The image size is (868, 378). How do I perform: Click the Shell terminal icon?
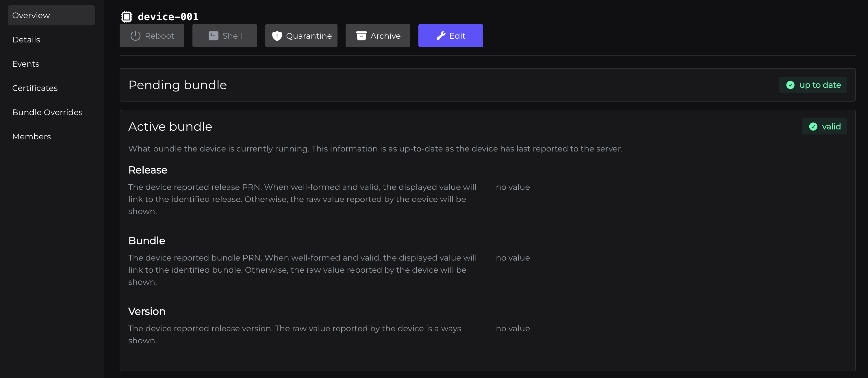pos(213,36)
